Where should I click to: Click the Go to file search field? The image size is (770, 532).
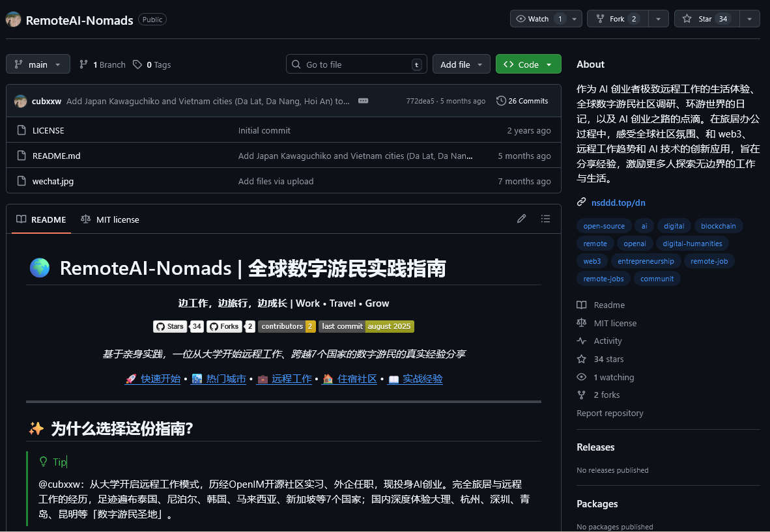click(356, 64)
